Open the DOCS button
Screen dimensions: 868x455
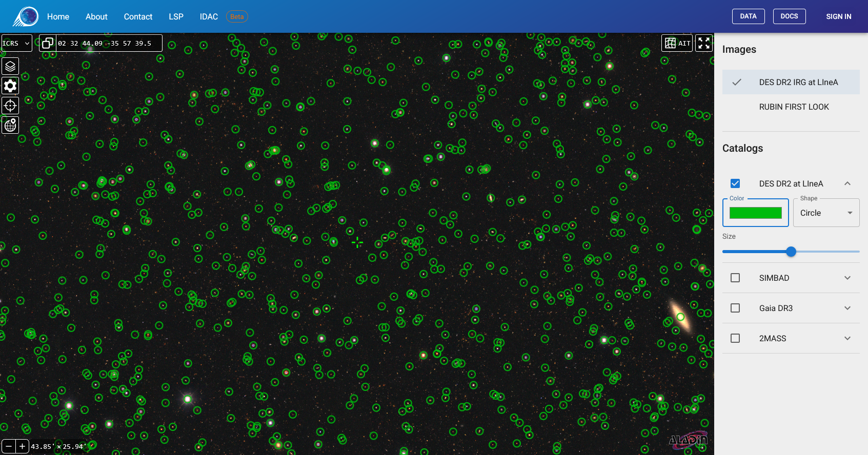[x=789, y=16]
